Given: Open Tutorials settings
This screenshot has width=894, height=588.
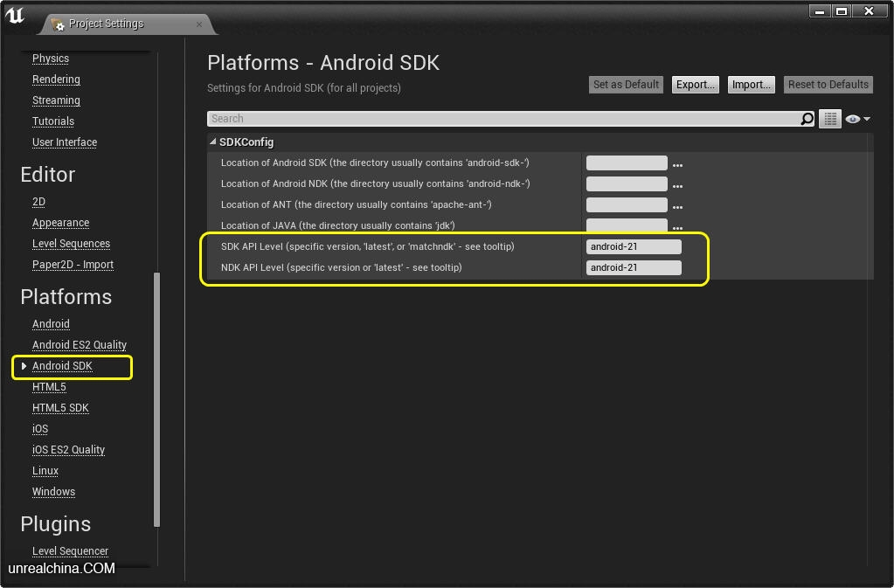Looking at the screenshot, I should 53,121.
